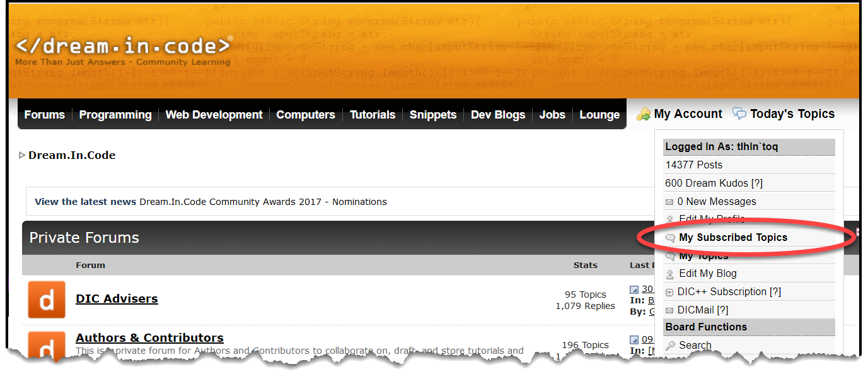Click the Dream.In.Code breadcrumb link

click(72, 155)
